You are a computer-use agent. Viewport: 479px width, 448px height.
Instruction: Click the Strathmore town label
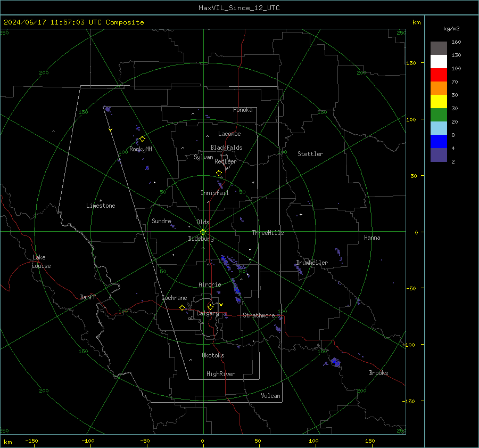pos(259,315)
